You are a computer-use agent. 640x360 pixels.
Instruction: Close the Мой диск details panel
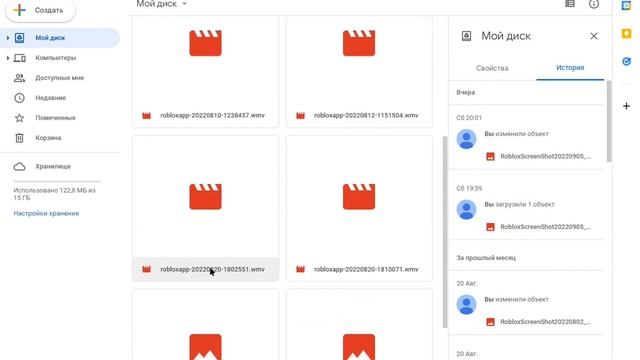coord(594,36)
